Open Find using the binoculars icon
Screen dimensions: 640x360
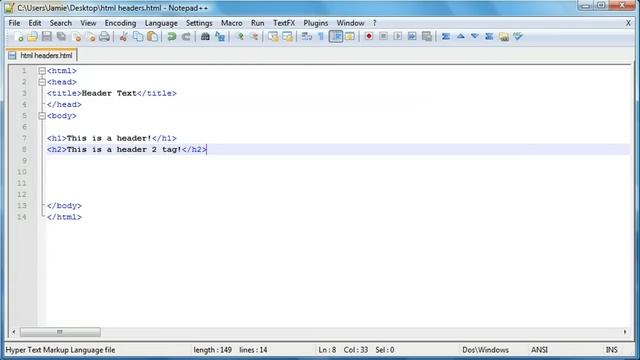pyautogui.click(x=205, y=37)
